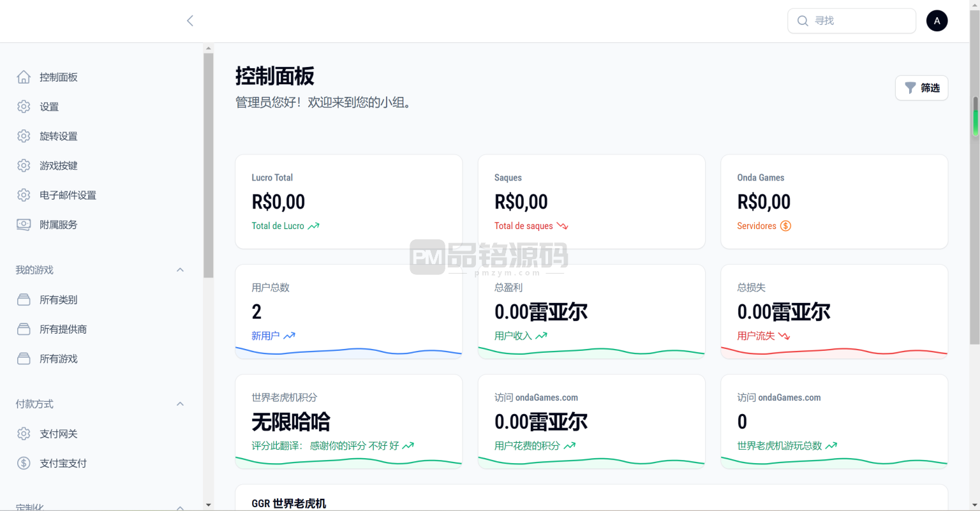Screen dimensions: 980x511
Task: Collapse the 我的游戏 sidebar section
Action: (x=180, y=270)
